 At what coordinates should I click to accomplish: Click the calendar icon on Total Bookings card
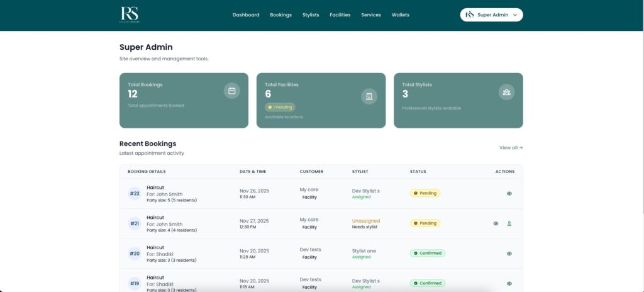(x=232, y=91)
